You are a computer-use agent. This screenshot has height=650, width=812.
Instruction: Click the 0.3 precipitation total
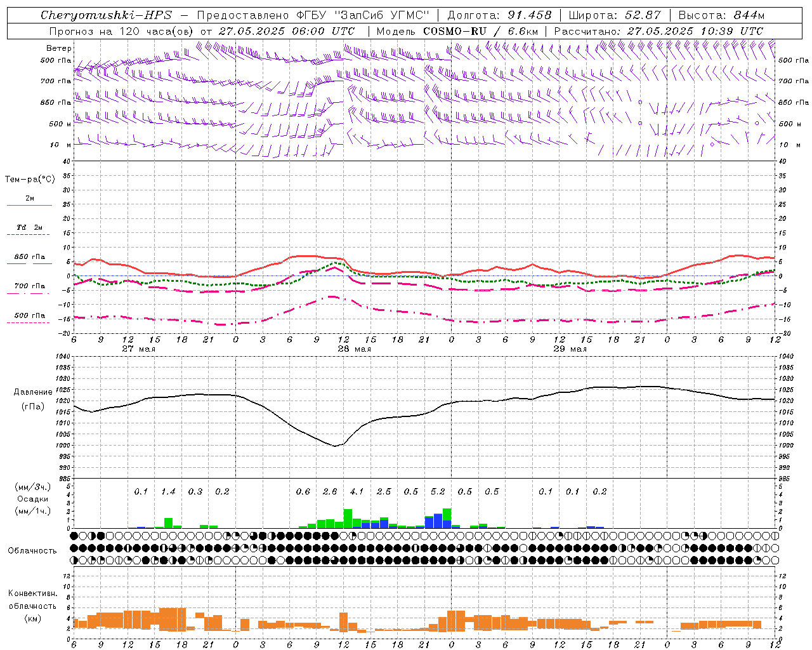tap(195, 491)
